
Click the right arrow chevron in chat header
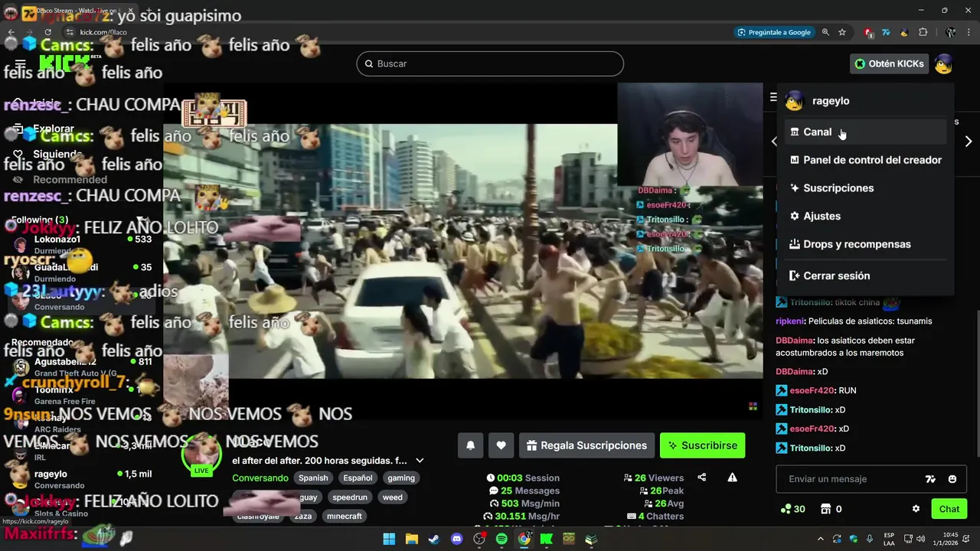click(969, 142)
